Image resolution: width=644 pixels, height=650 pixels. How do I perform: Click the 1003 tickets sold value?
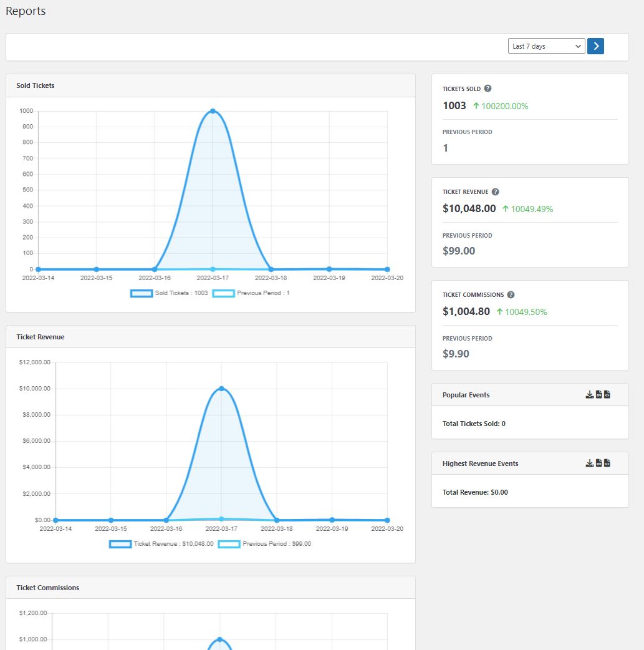pos(454,105)
